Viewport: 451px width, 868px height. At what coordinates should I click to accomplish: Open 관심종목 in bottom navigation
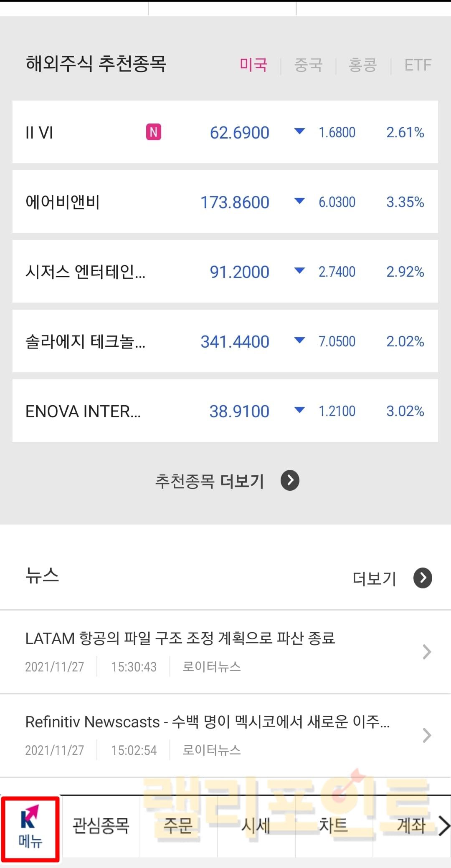click(101, 826)
